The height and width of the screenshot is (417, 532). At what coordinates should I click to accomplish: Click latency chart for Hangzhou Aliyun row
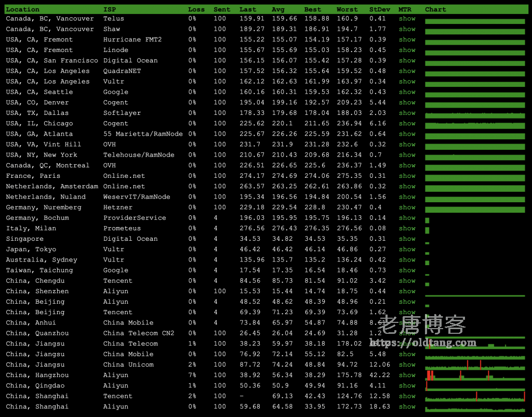(x=475, y=375)
